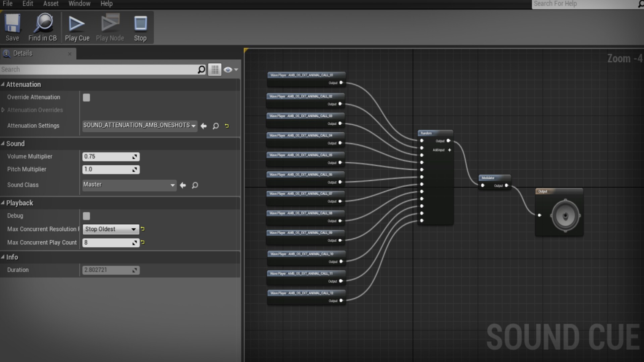Click Add Input plus on the Random node
Screen dimensions: 644x362
pyautogui.click(x=449, y=150)
